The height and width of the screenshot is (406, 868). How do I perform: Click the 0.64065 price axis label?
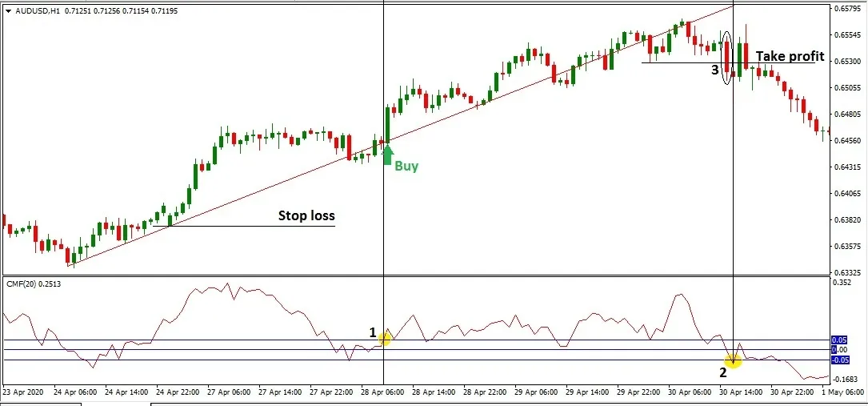847,193
